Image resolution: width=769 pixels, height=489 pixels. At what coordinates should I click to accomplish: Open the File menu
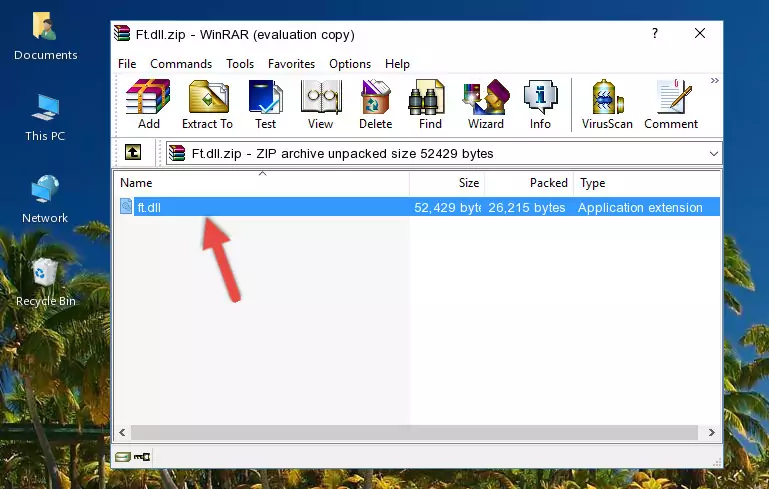point(127,64)
